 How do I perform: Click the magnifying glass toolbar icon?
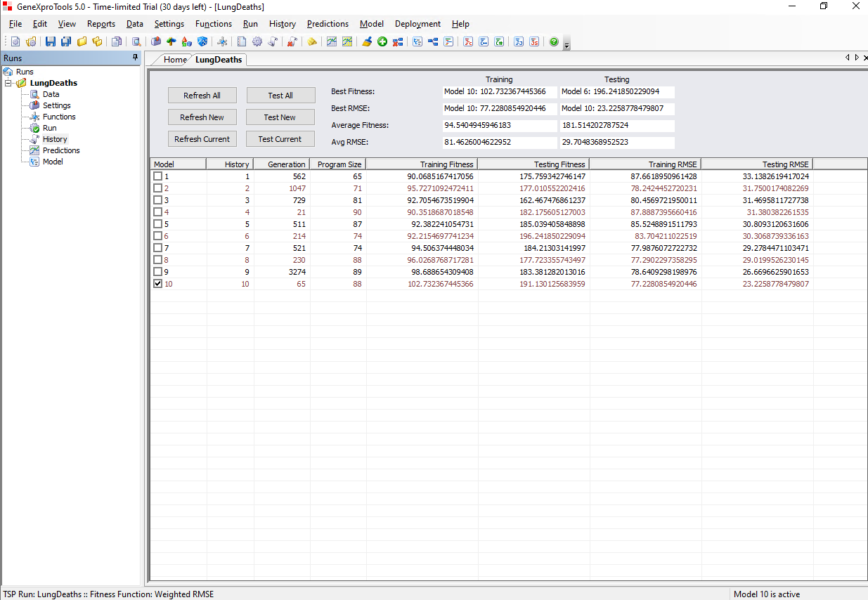click(136, 42)
